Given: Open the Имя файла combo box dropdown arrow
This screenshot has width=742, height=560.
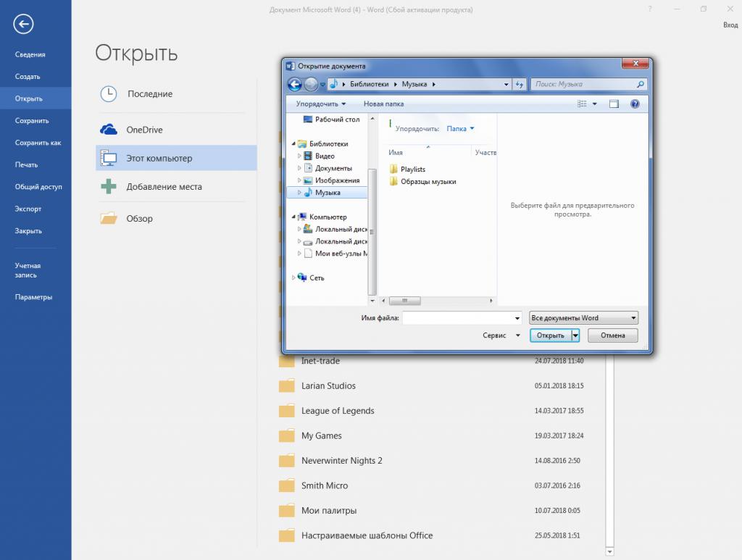Looking at the screenshot, I should pos(517,318).
